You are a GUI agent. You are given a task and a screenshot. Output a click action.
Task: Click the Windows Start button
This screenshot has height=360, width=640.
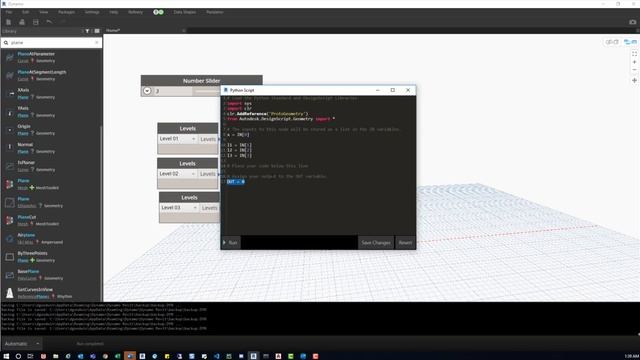click(6, 356)
